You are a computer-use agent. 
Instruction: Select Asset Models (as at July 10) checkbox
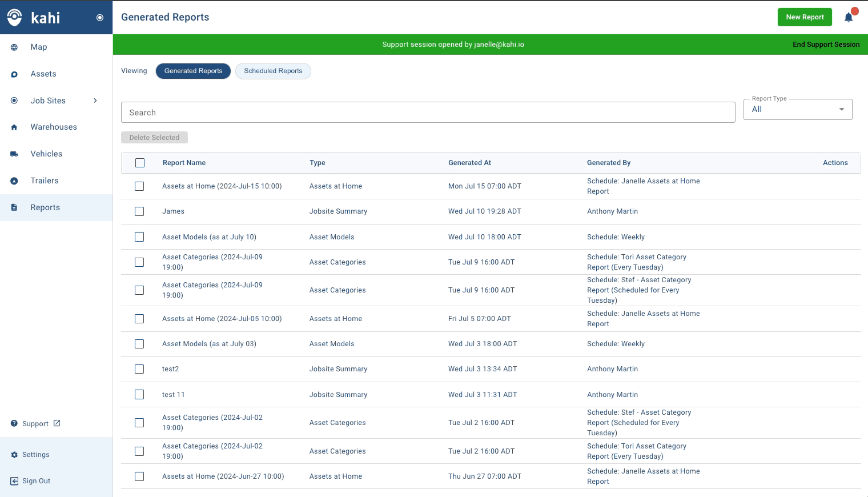(x=139, y=237)
